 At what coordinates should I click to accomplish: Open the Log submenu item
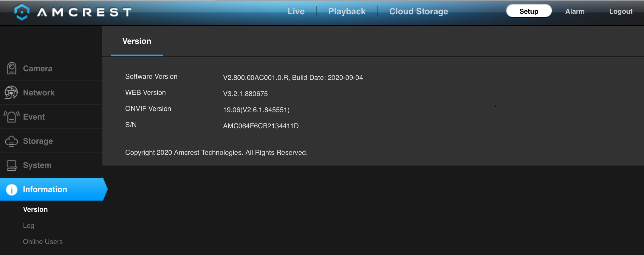pos(29,225)
